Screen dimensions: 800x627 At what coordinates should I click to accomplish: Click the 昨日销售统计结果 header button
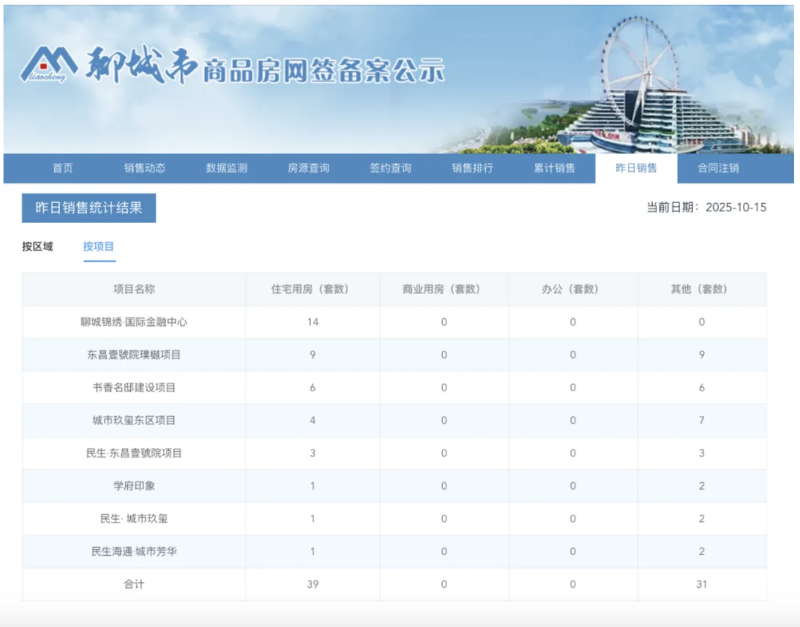90,208
